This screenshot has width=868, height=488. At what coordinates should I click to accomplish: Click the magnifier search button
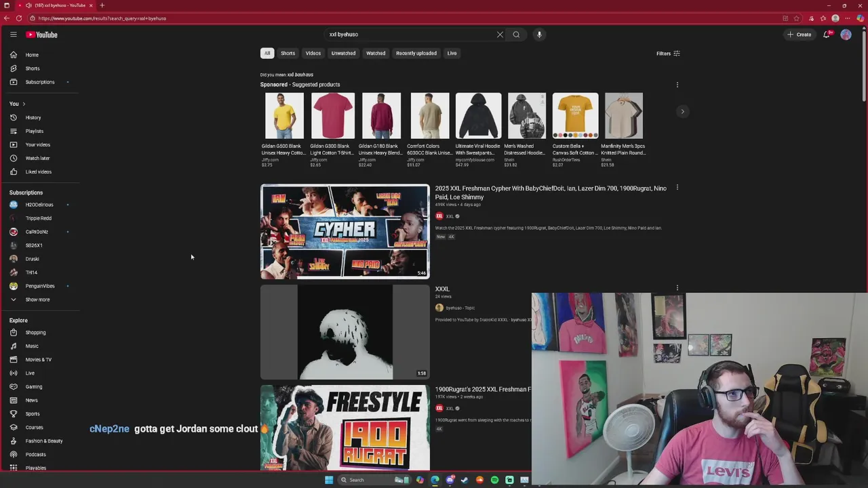pyautogui.click(x=516, y=35)
